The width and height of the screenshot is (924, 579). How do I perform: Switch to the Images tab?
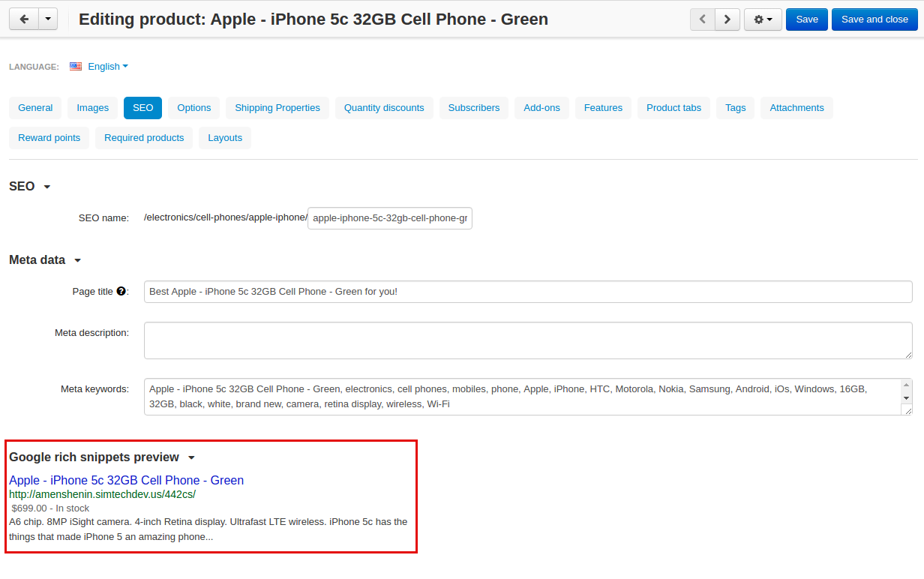[93, 108]
